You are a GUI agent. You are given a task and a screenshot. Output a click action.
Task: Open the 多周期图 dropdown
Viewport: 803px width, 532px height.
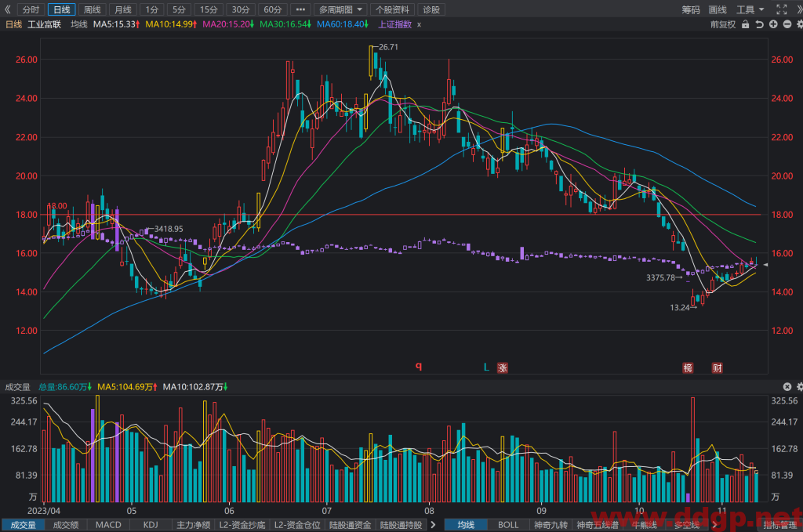[x=340, y=9]
